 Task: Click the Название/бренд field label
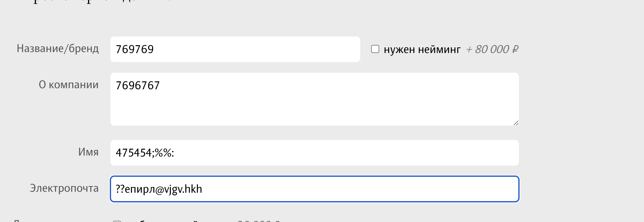click(x=58, y=49)
